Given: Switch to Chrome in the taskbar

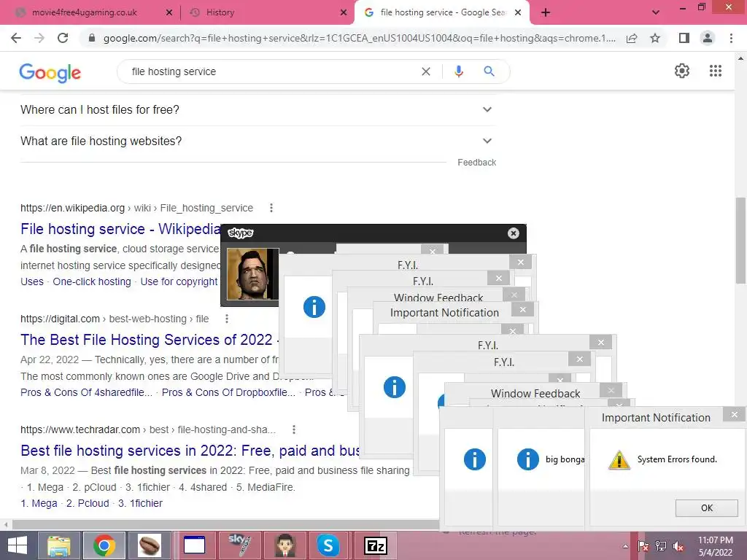Looking at the screenshot, I should [104, 545].
